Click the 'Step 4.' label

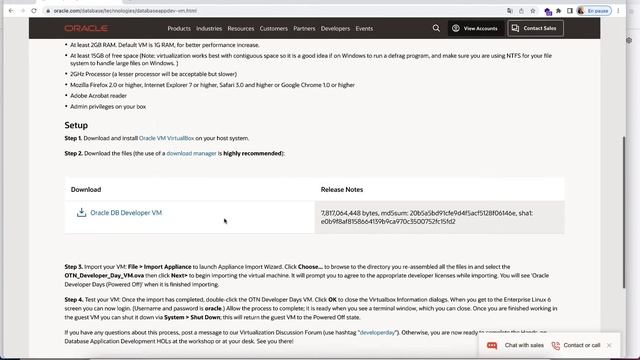pos(73,300)
